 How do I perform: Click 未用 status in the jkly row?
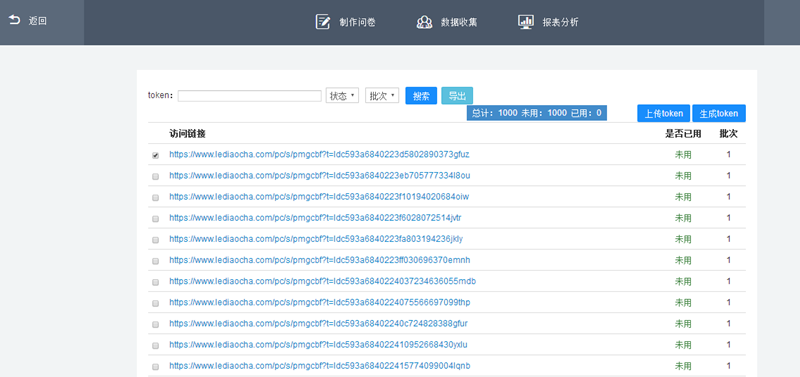click(683, 239)
